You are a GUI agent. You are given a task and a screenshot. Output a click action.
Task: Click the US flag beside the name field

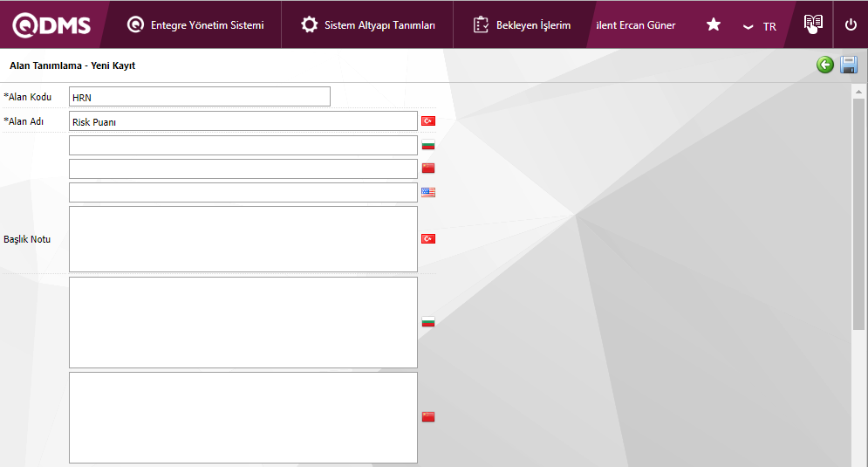pos(428,192)
